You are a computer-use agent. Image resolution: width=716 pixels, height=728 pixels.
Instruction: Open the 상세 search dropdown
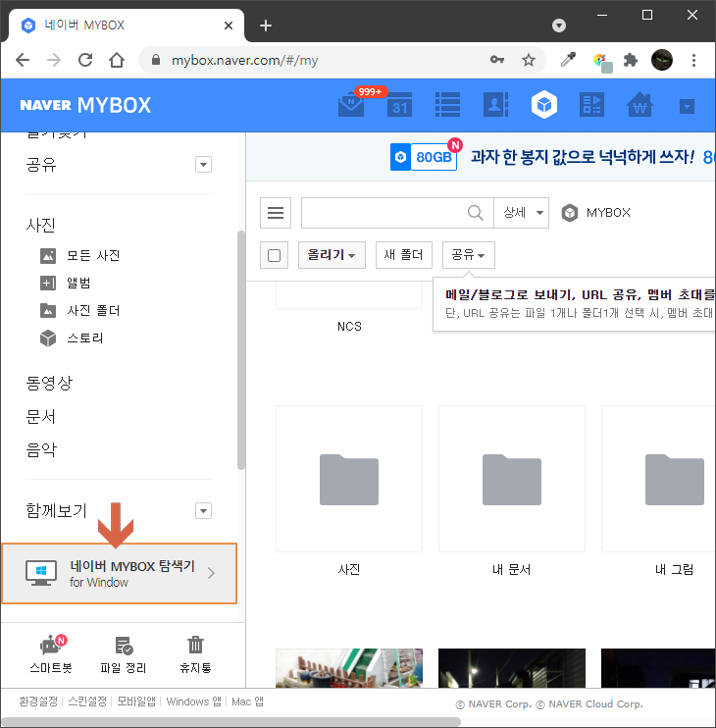(x=522, y=213)
